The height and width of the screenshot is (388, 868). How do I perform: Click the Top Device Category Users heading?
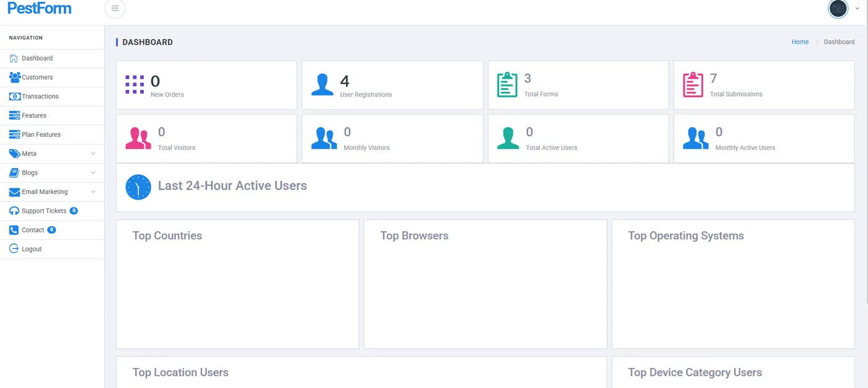(695, 373)
